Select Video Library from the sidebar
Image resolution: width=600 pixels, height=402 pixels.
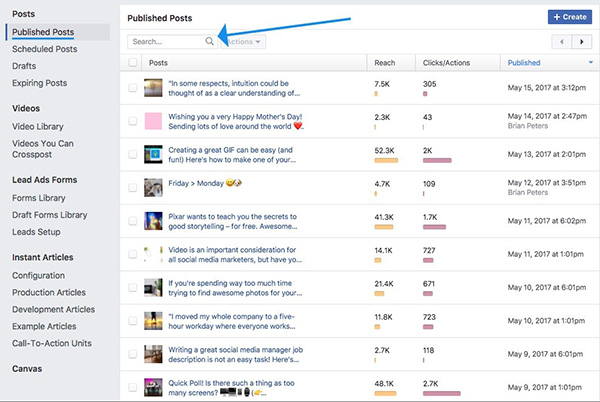pos(38,127)
